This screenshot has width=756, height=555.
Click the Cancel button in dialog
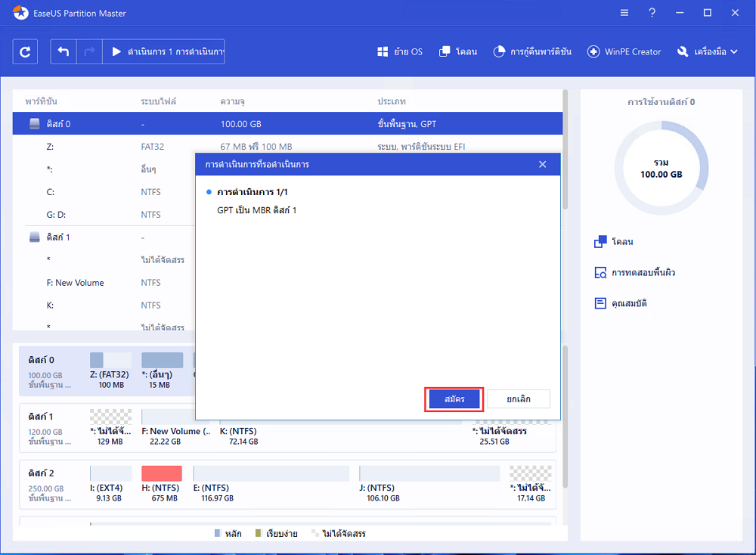(519, 399)
